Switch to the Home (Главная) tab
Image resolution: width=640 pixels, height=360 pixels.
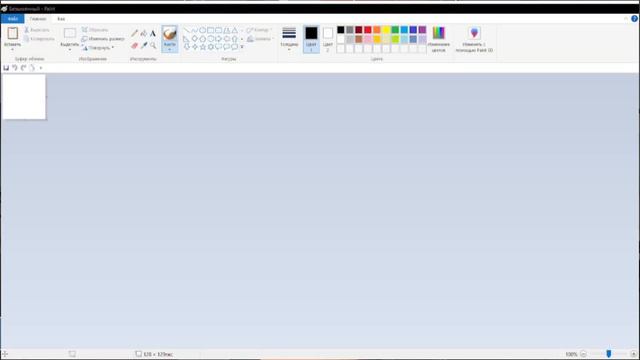click(38, 19)
